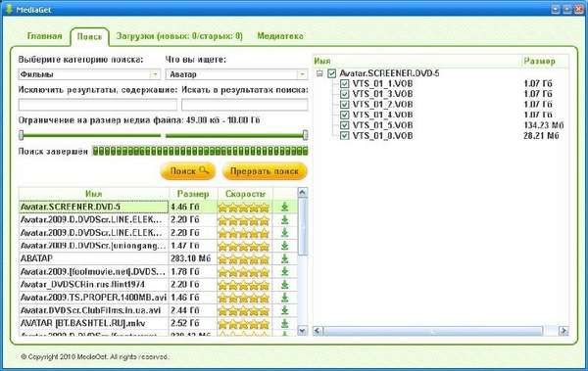Click the maximum file size slider handle
Viewport: 588px width, 371px height.
305,135
